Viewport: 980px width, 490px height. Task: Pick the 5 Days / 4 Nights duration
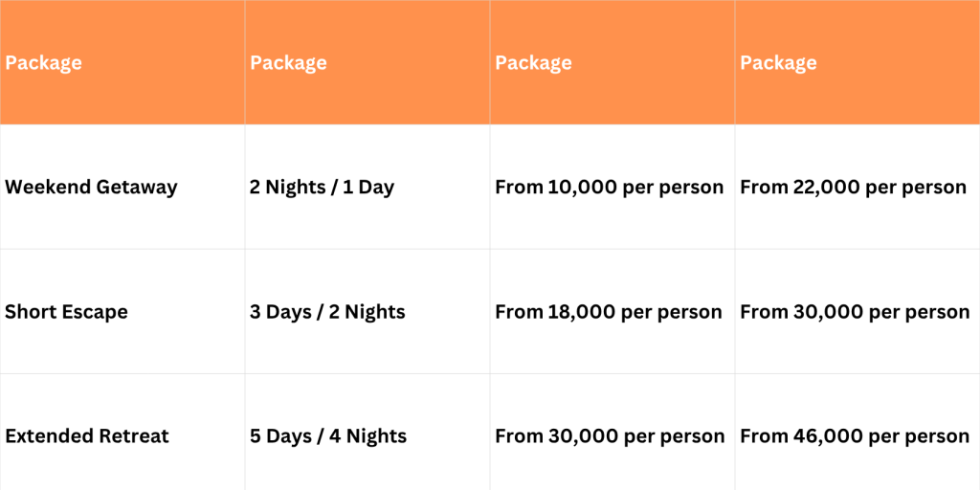coord(328,436)
